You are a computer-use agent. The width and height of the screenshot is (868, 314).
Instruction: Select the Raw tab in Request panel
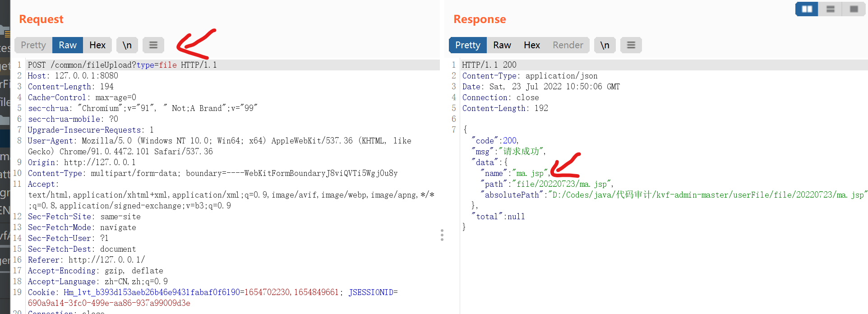68,45
